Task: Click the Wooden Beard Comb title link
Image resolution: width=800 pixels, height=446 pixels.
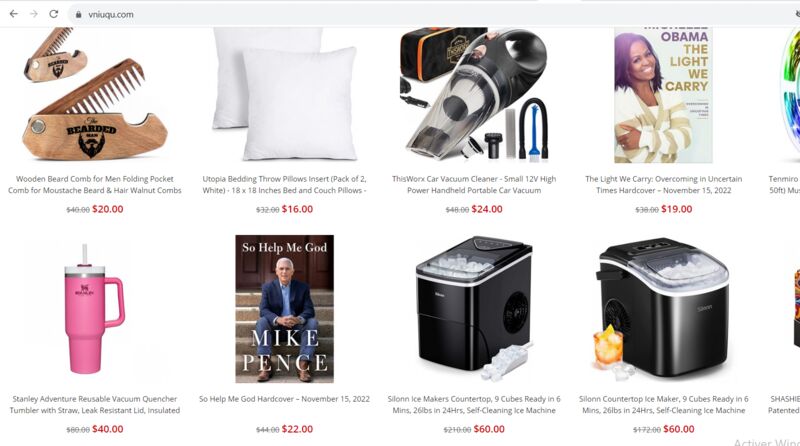Action: pos(95,184)
